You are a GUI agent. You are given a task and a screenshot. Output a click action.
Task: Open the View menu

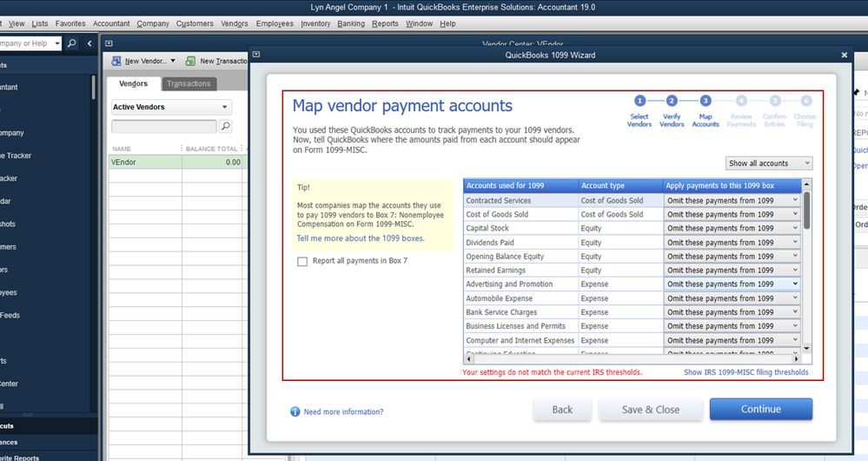click(17, 23)
